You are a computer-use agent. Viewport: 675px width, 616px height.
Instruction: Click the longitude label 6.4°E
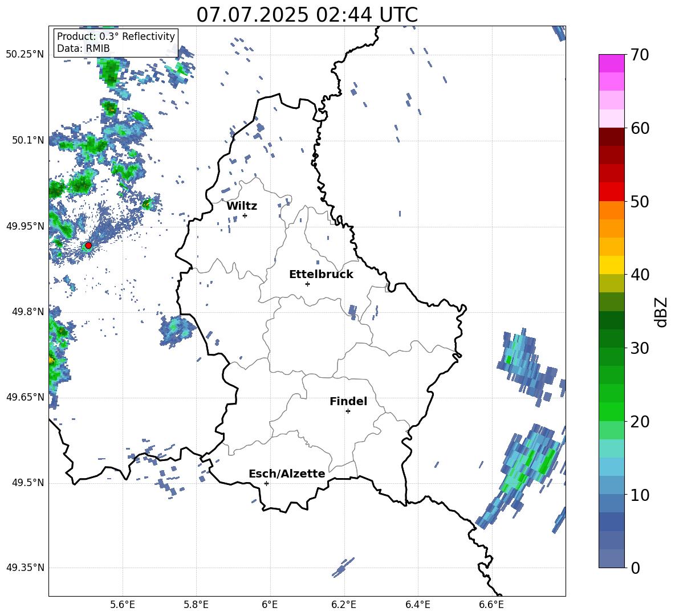coord(418,605)
